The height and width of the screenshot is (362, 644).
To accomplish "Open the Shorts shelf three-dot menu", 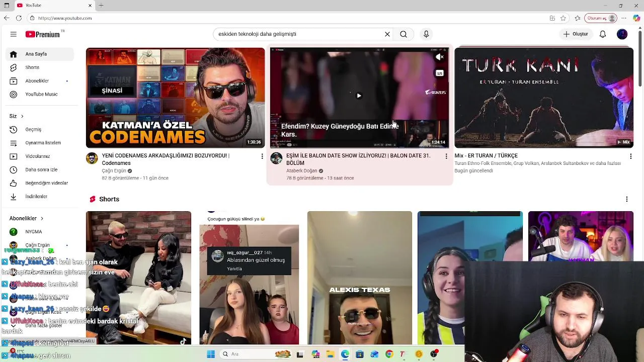I will click(627, 199).
